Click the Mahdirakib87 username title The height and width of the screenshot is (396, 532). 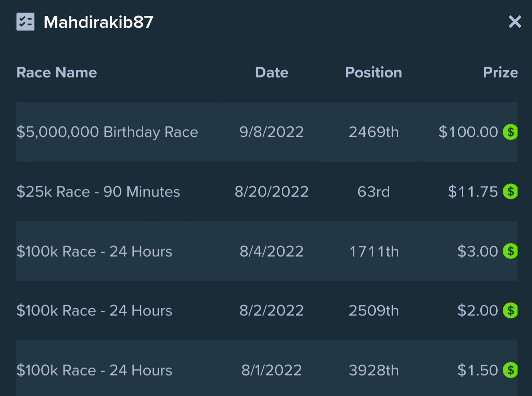pos(98,22)
